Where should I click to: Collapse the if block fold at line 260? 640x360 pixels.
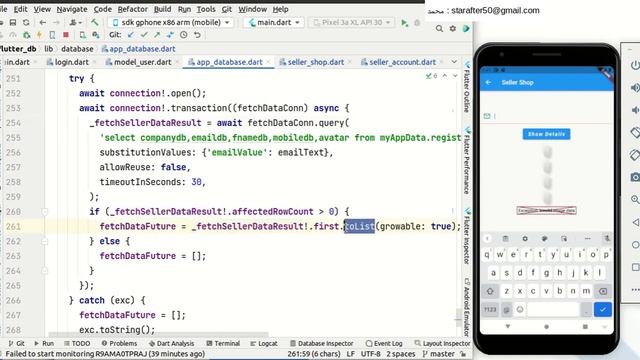(x=45, y=211)
